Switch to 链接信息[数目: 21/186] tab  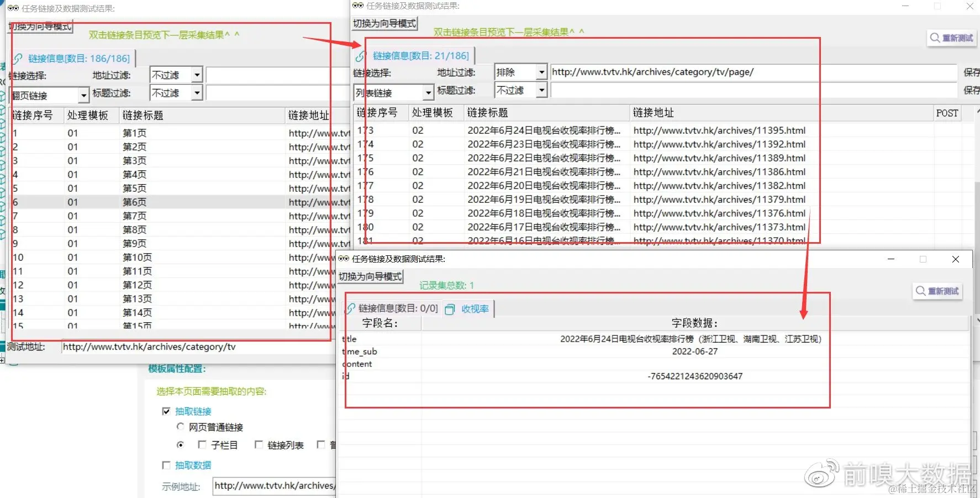tap(415, 56)
